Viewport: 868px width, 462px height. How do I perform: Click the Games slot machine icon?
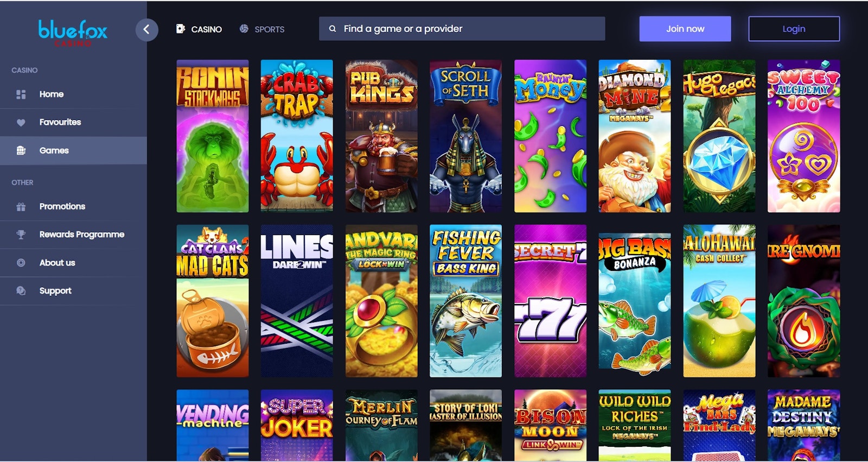(x=21, y=150)
